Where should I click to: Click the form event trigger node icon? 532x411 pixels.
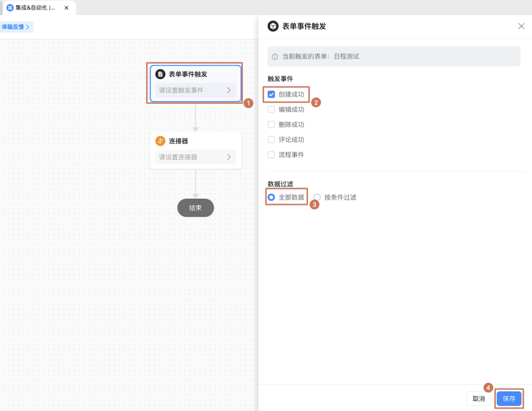tap(160, 74)
